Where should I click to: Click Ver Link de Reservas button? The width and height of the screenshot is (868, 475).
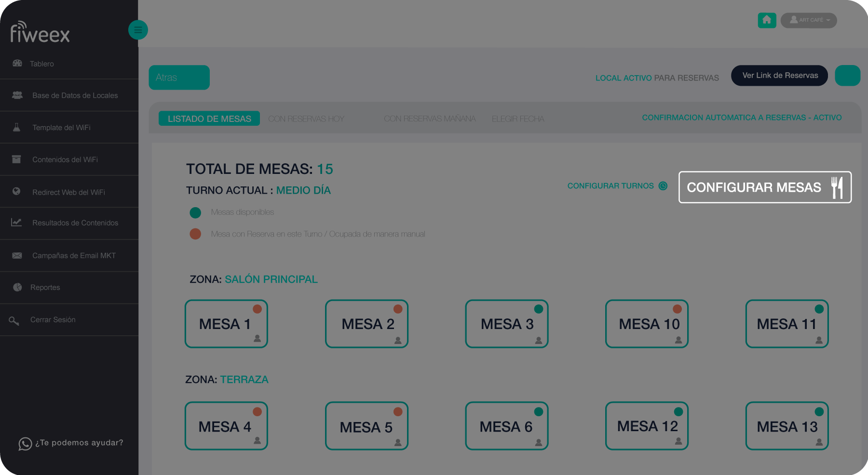[x=779, y=76]
